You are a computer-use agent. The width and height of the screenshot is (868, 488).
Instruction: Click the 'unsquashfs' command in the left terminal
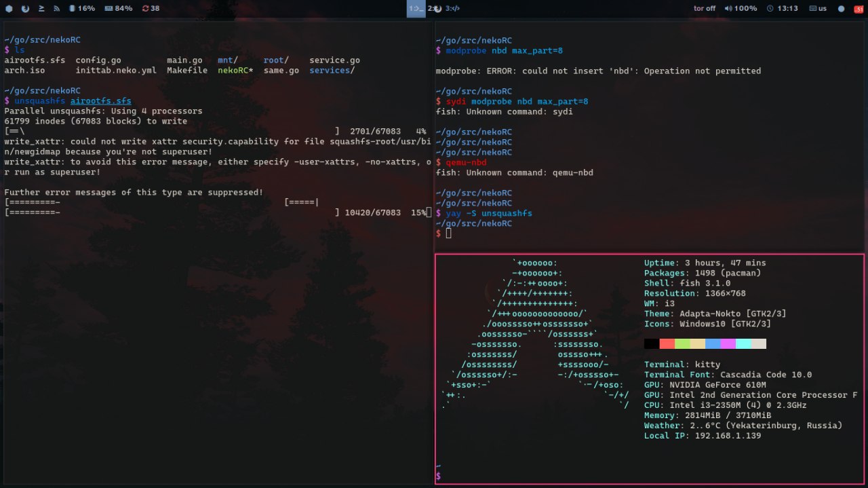[40, 101]
